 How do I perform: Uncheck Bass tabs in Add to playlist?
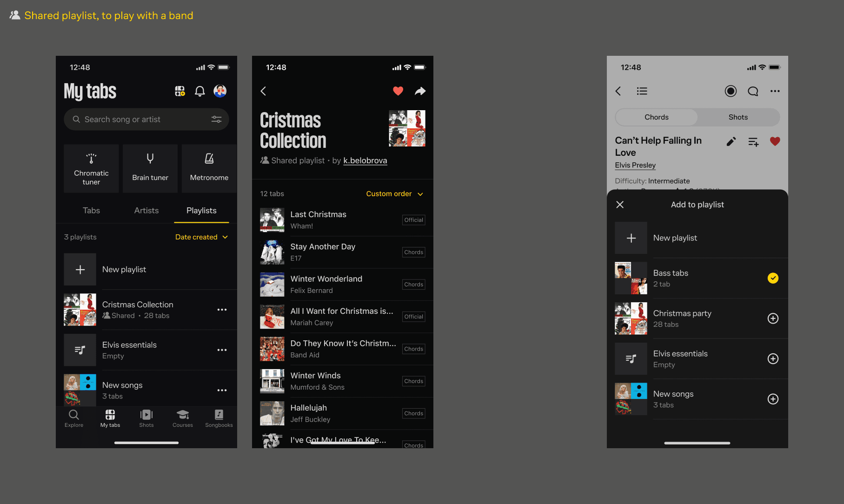(x=773, y=278)
